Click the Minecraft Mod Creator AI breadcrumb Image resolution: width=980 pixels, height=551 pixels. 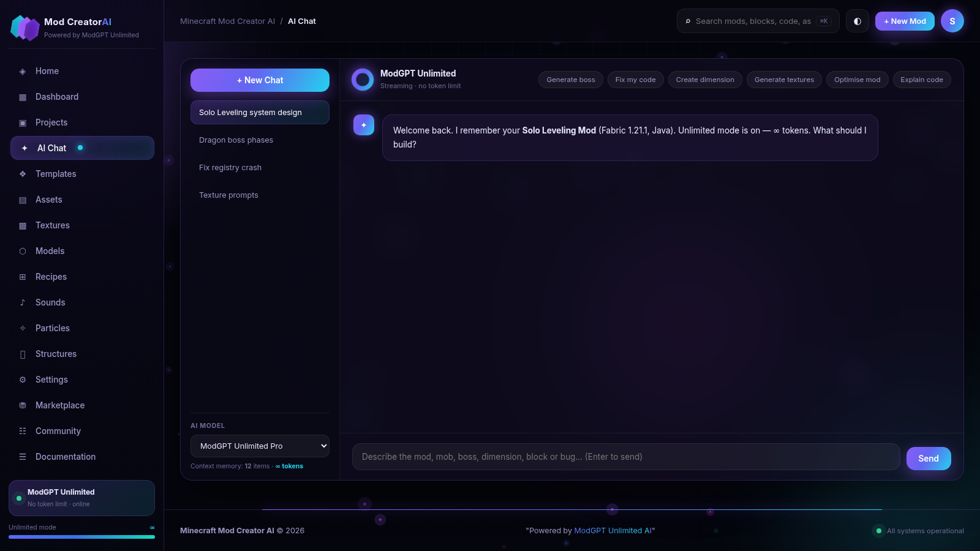pyautogui.click(x=227, y=21)
